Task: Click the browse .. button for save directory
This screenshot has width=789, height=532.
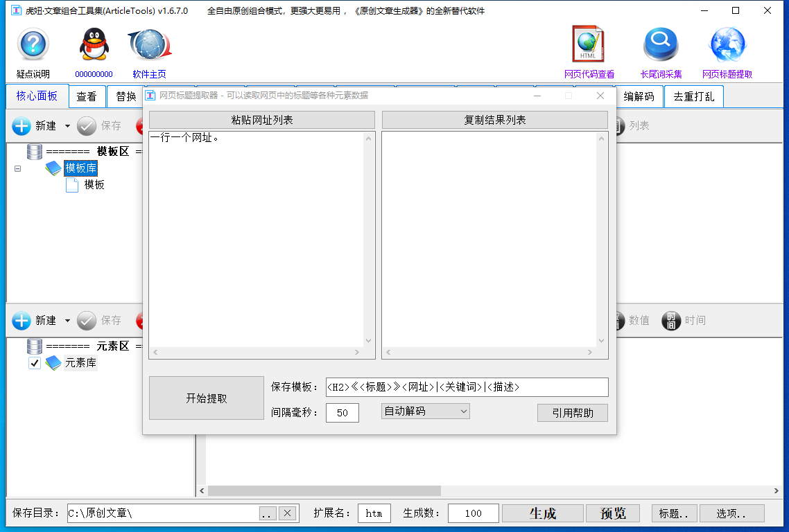Action: pyautogui.click(x=268, y=513)
